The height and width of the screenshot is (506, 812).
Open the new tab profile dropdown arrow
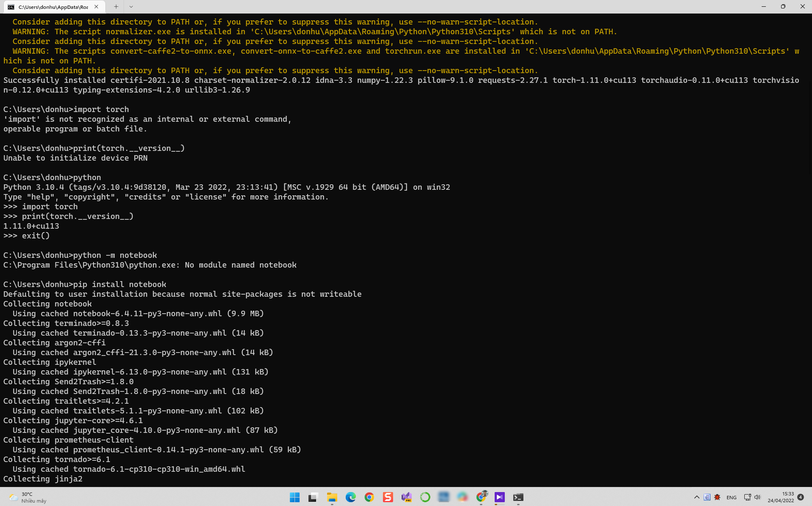131,7
